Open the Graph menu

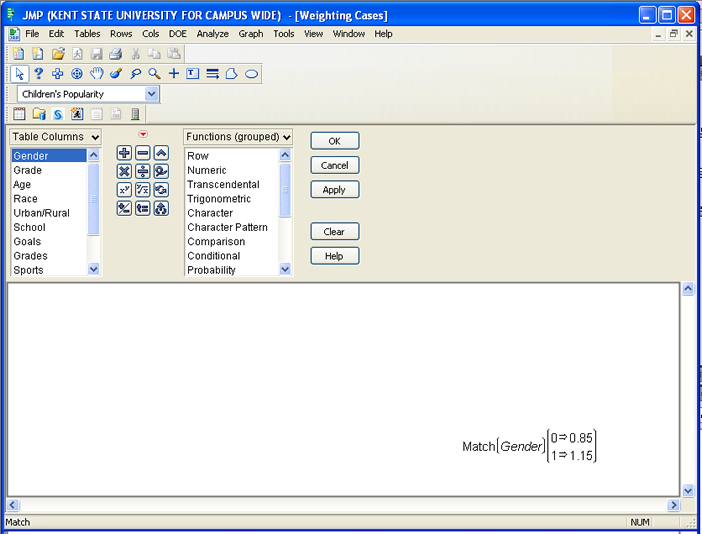251,34
